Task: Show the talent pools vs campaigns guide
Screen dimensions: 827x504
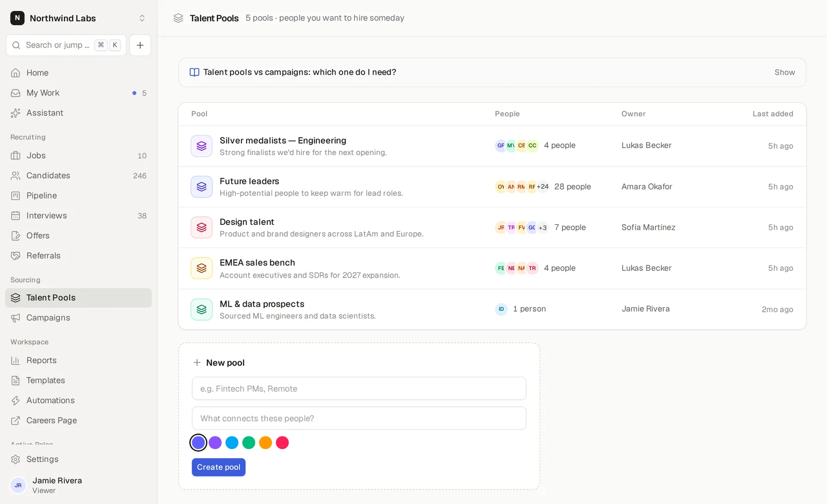Action: [785, 72]
